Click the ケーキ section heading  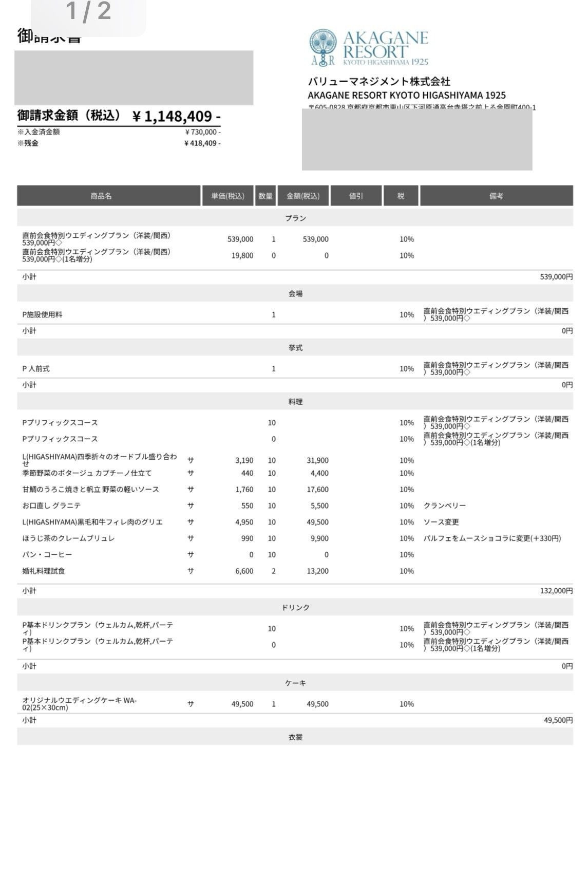point(295,683)
